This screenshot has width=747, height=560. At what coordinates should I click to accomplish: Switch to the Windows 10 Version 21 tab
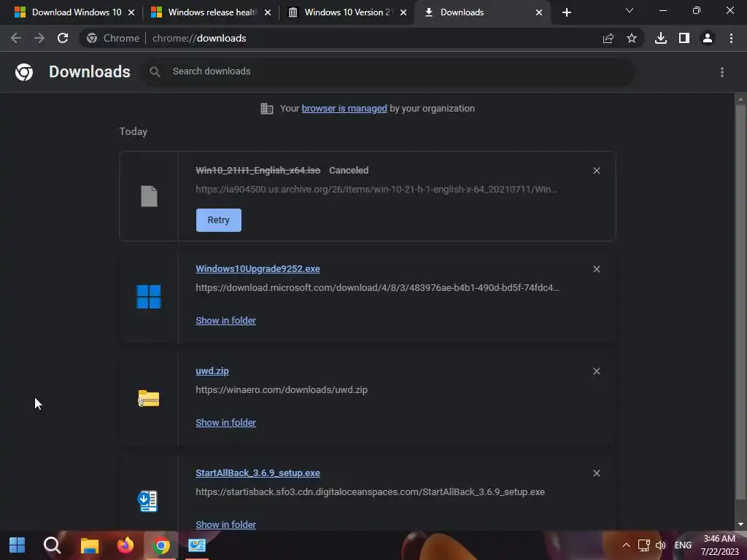click(347, 12)
